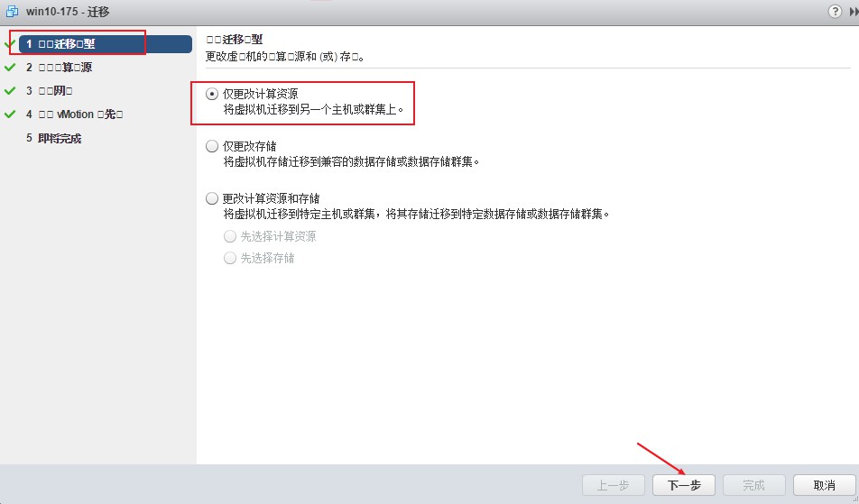Select the 仅更改计算资源 radio button
Screen dimensions: 859x504
point(211,94)
